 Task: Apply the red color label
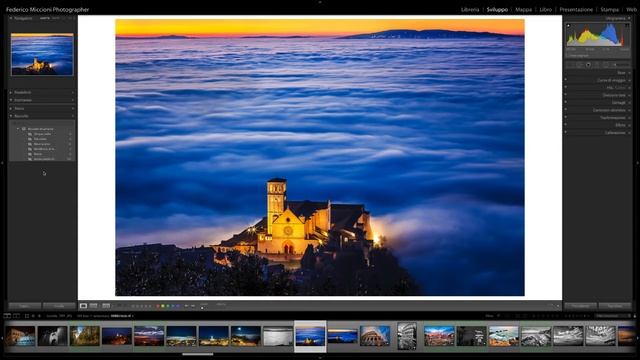point(158,306)
